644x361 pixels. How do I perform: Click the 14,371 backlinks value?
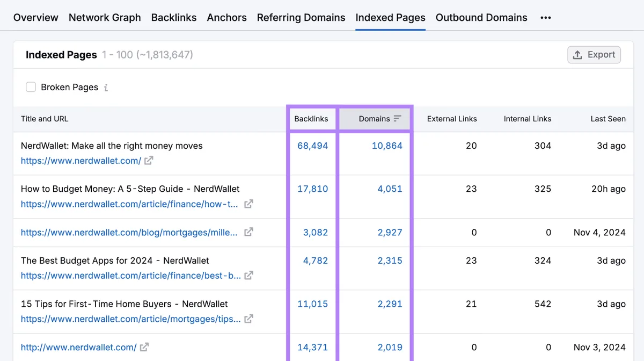pos(313,348)
